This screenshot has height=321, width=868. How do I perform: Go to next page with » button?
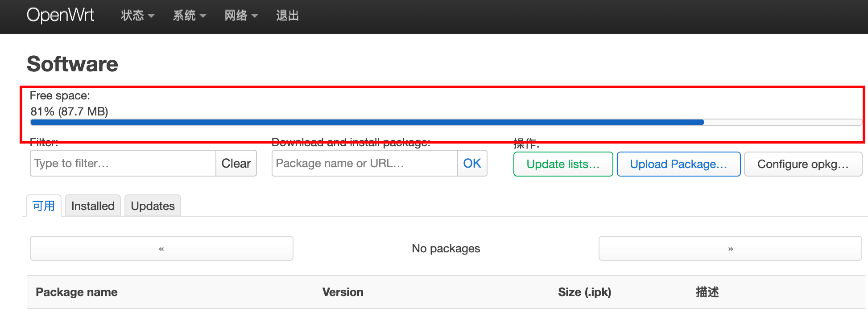[x=730, y=248]
